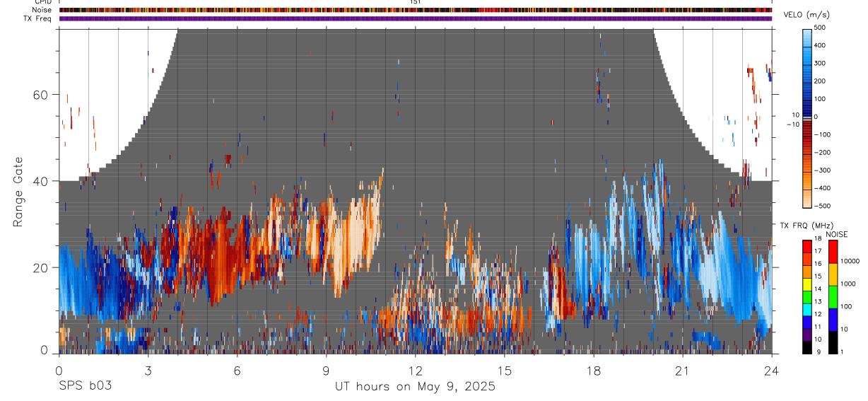The width and height of the screenshot is (868, 401).
Task: Click the black 9–10 MHz swatch in the TX FRQ legend
Action: coord(808,347)
